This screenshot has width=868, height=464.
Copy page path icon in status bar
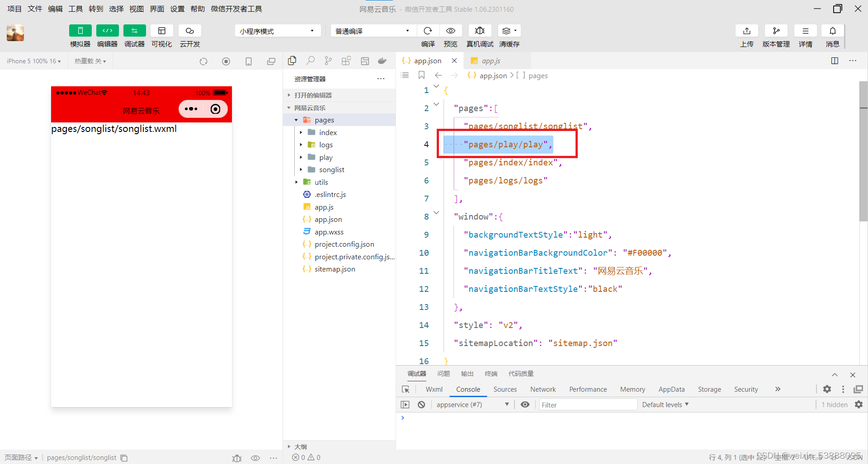(124, 458)
